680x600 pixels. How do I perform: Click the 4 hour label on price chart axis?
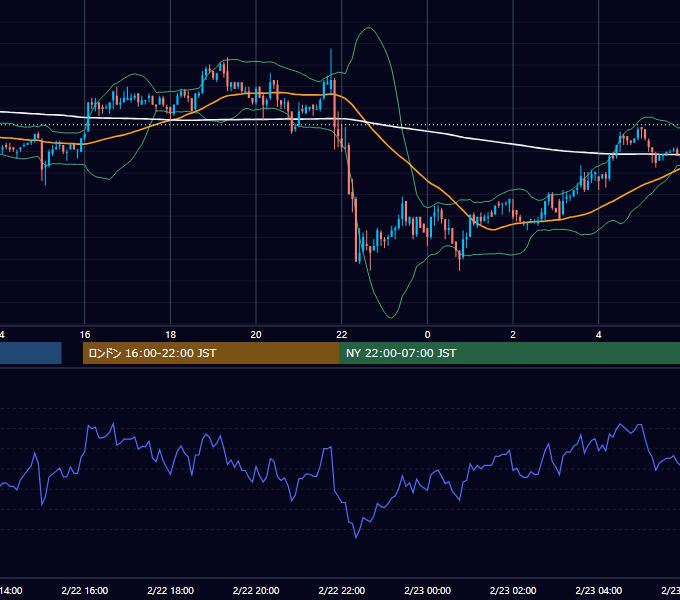598,335
